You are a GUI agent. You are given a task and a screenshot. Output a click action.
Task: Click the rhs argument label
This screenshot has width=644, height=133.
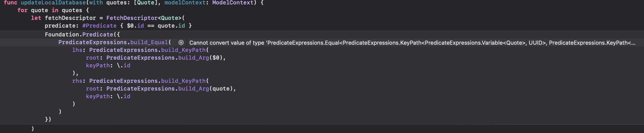pos(77,81)
